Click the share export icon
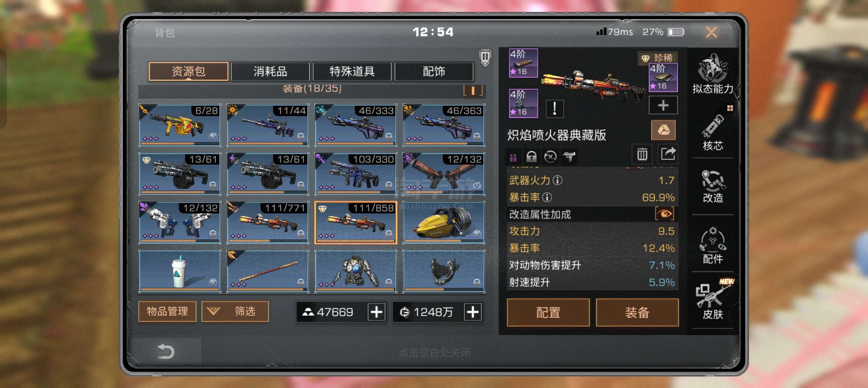868x388 pixels. [668, 155]
